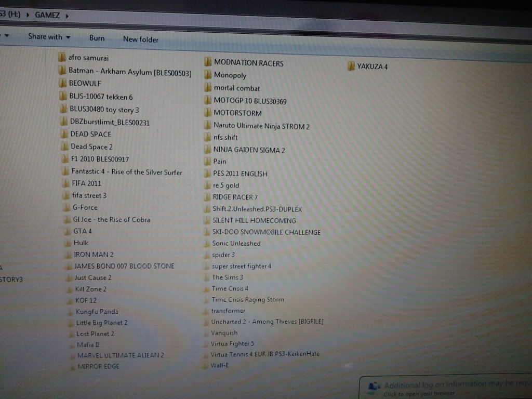Image resolution: width=532 pixels, height=399 pixels.
Task: Select the SILENT HILL HOMECOMING name
Action: [x=254, y=220]
